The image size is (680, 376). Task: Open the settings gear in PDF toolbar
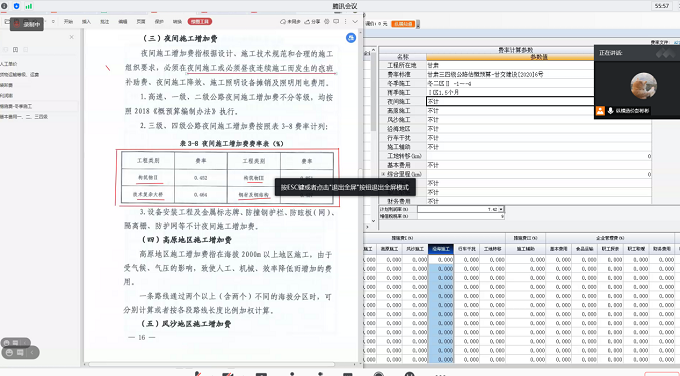coord(327,21)
